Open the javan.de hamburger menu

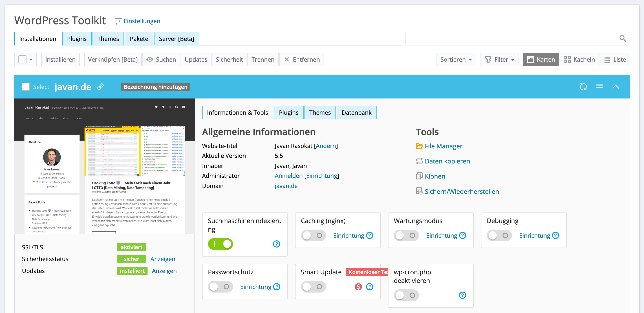pos(599,86)
